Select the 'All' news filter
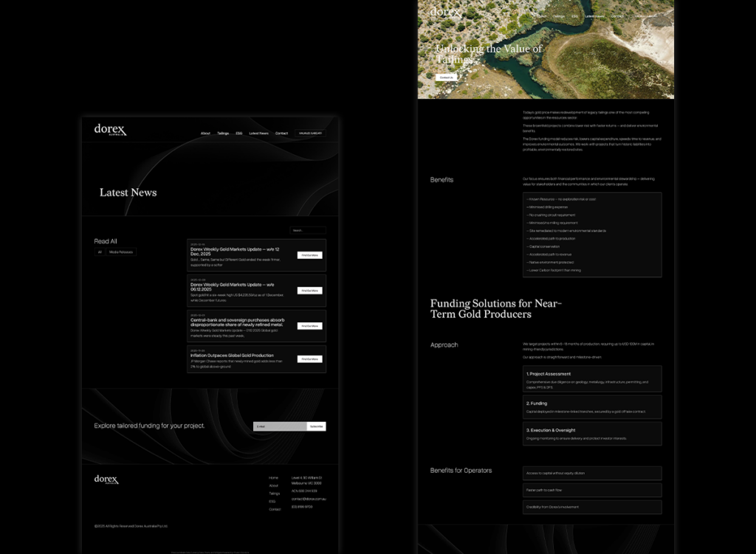Viewport: 756px width, 554px height. [x=100, y=252]
